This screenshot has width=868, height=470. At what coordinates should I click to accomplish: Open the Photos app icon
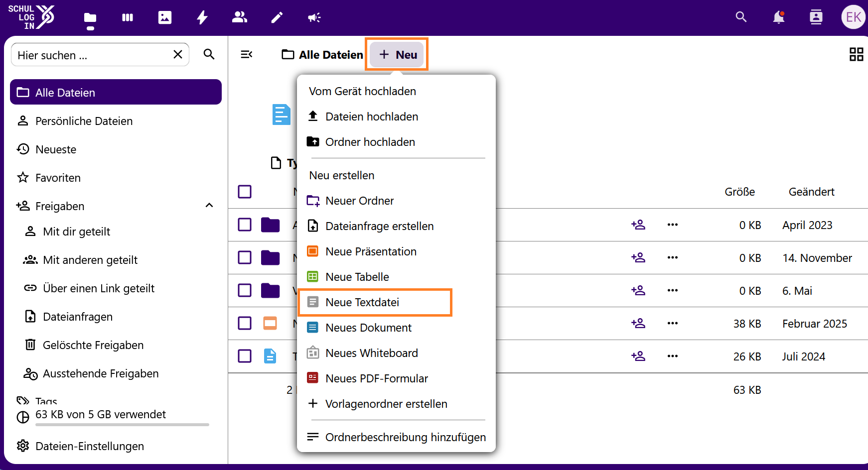coord(165,17)
